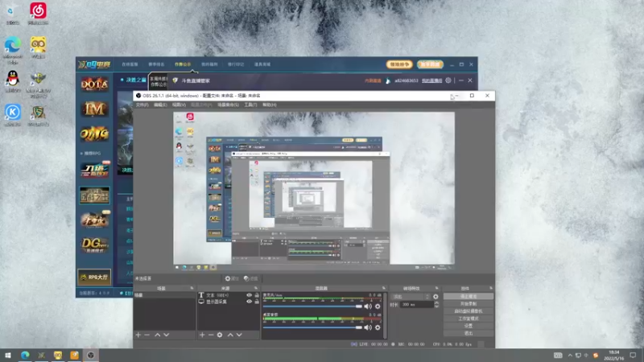Open 视图(V) menu in OBS
The height and width of the screenshot is (362, 644).
click(x=179, y=105)
